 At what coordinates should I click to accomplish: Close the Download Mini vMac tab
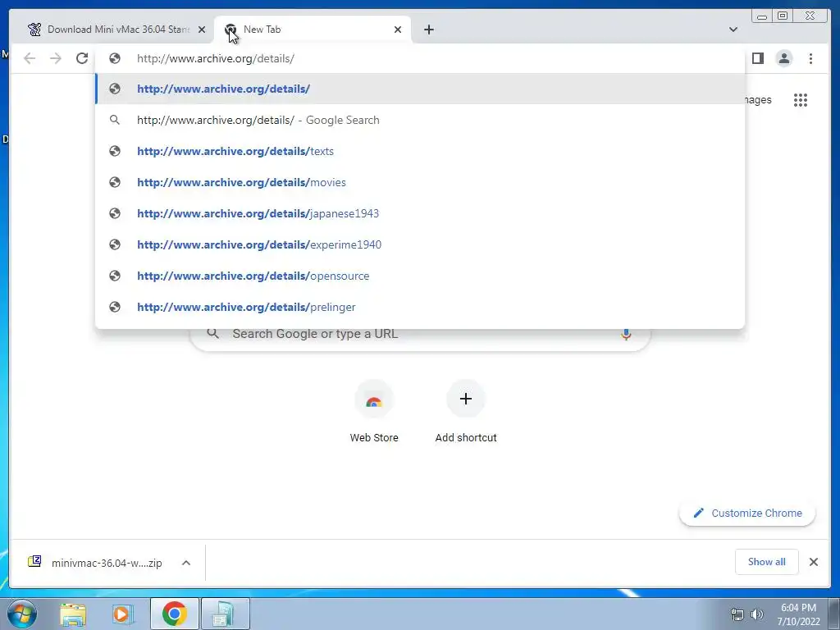(202, 30)
